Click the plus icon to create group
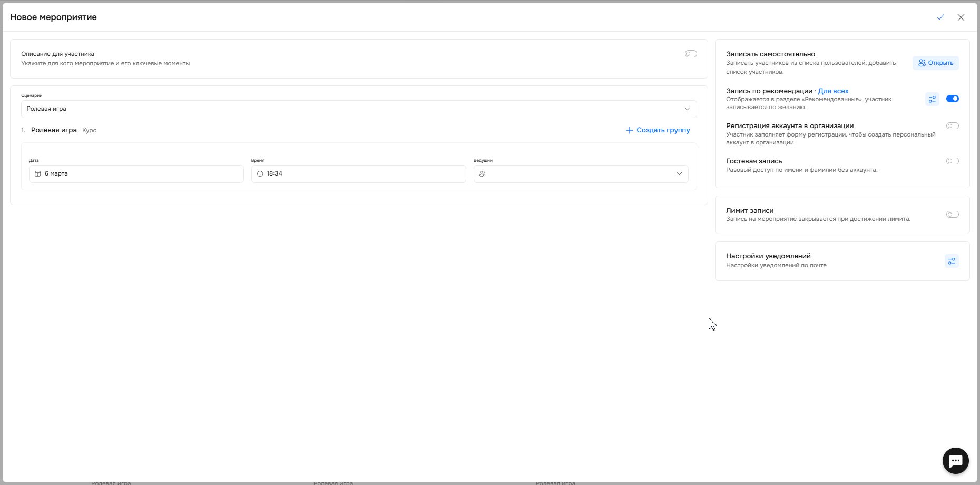The image size is (980, 485). 629,130
